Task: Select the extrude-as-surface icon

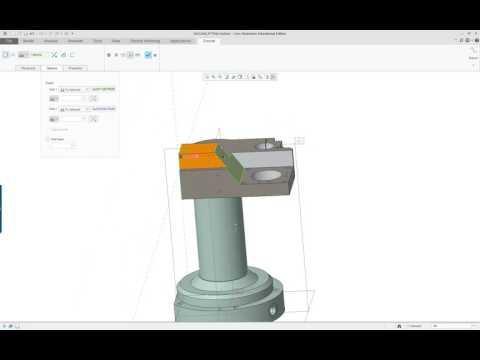Action: click(13, 55)
